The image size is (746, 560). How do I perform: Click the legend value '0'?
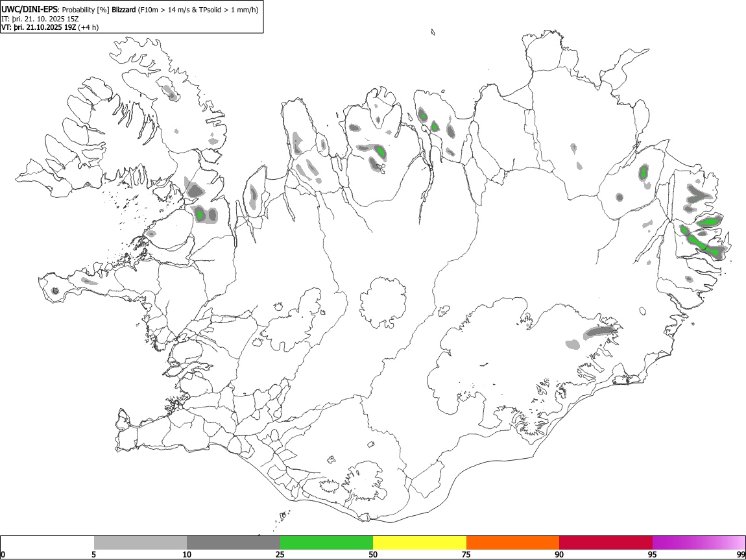click(3, 554)
